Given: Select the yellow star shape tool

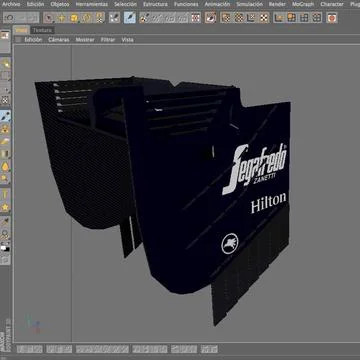Looking at the screenshot, I should coord(5,207).
